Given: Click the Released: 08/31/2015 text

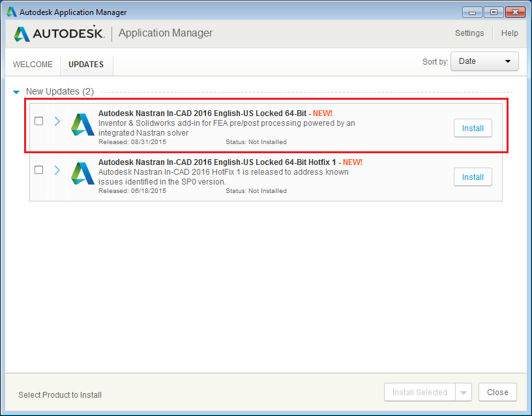Looking at the screenshot, I should (x=132, y=142).
